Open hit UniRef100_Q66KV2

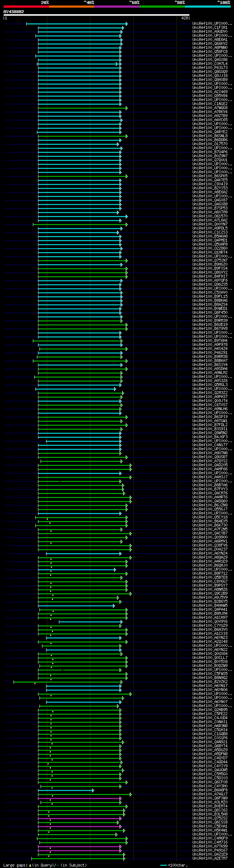210,43
